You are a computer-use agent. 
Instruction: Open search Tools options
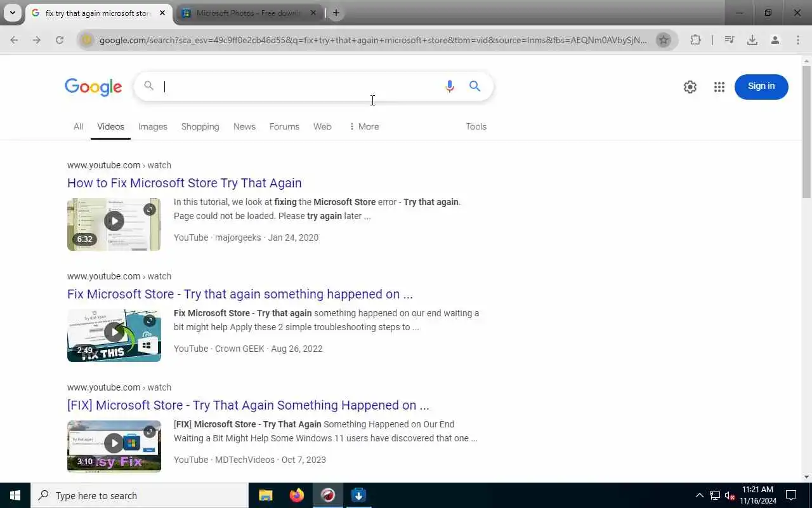click(476, 126)
